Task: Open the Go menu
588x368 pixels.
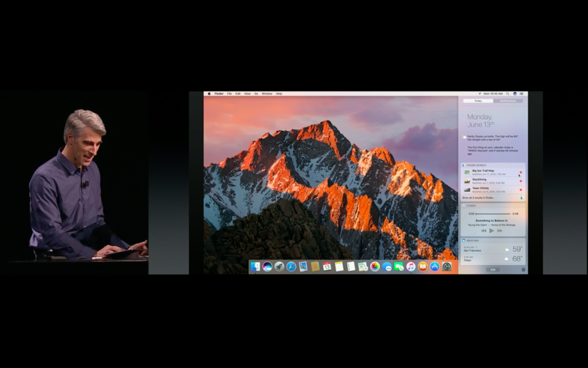Action: (x=256, y=94)
